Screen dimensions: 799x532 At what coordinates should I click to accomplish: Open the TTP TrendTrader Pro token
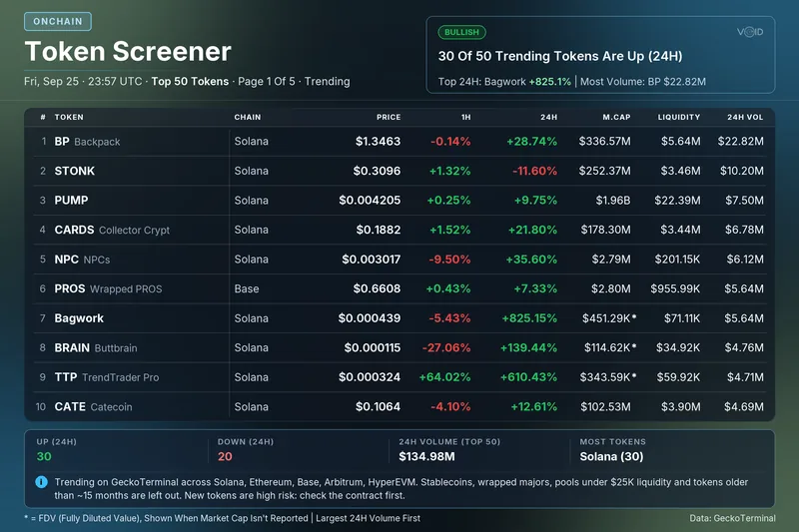click(x=107, y=377)
